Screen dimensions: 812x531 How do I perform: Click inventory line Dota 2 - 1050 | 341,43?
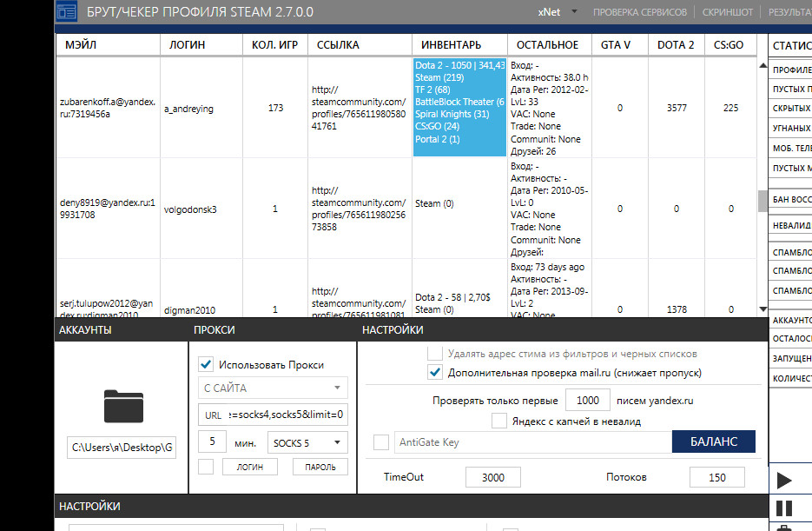[x=460, y=65]
